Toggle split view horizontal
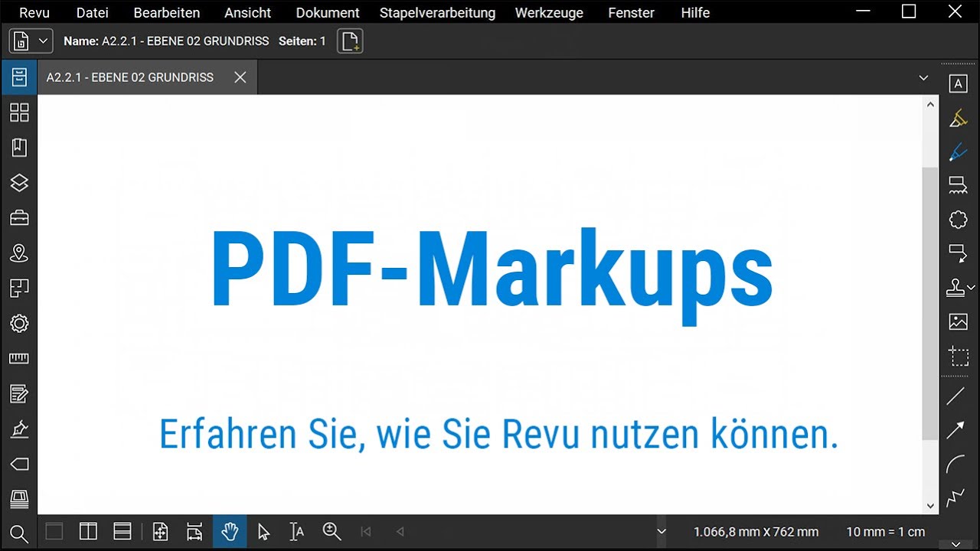Screen dimensions: 980x551 [122, 531]
